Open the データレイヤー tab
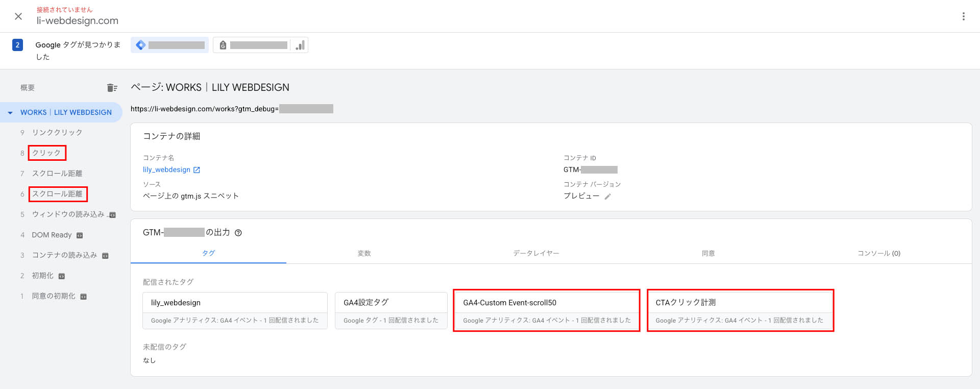Image resolution: width=980 pixels, height=389 pixels. coord(536,253)
